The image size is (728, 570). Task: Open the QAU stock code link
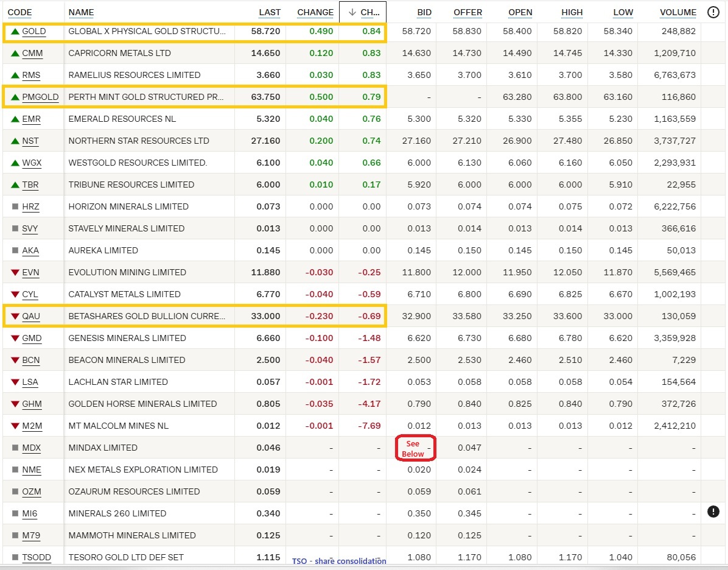[31, 316]
